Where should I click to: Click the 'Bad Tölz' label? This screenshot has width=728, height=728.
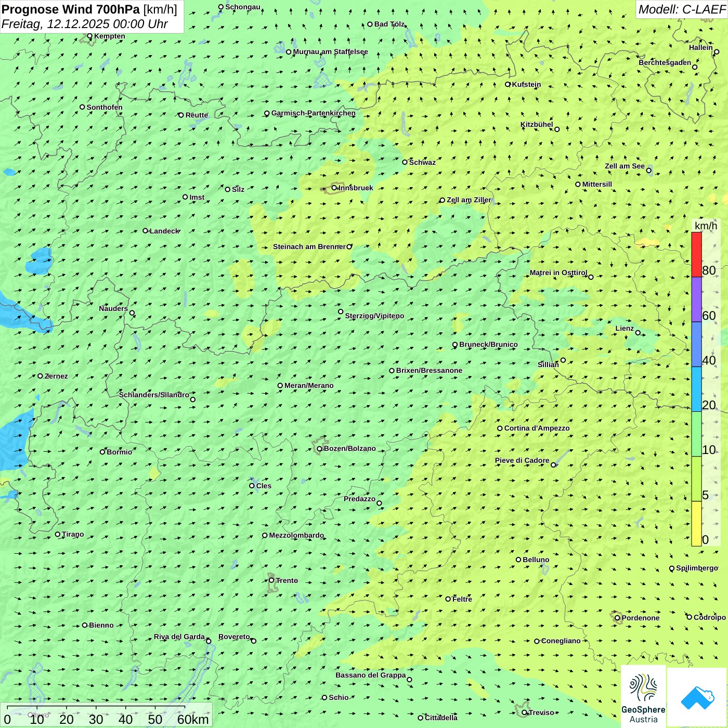coord(389,24)
